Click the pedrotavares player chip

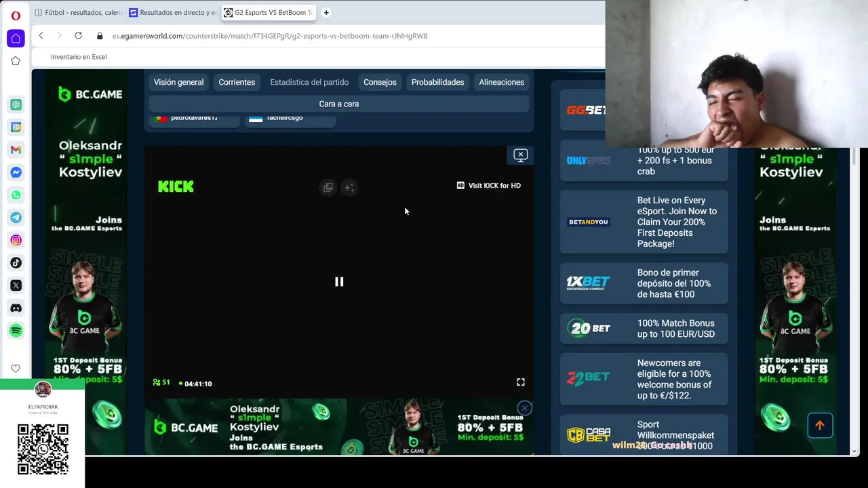(194, 119)
